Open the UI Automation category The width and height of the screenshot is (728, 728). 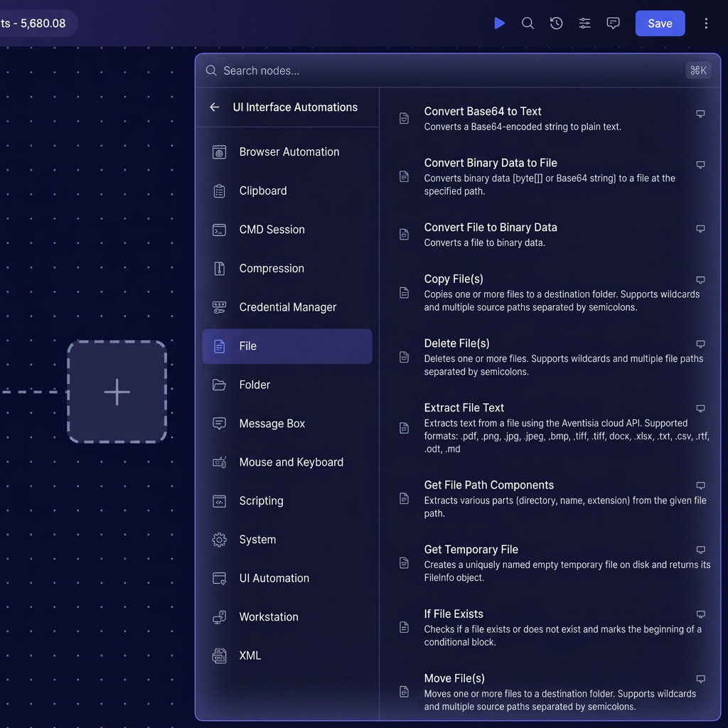tap(287, 578)
